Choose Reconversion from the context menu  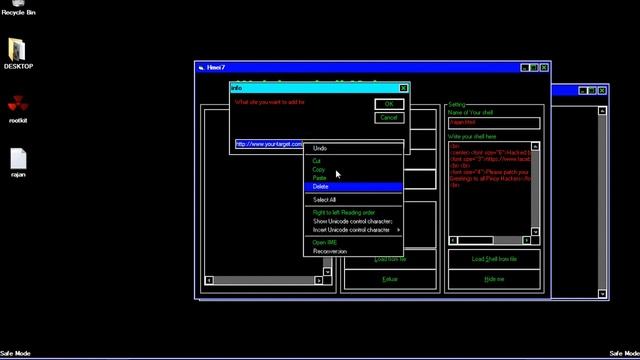point(353,251)
